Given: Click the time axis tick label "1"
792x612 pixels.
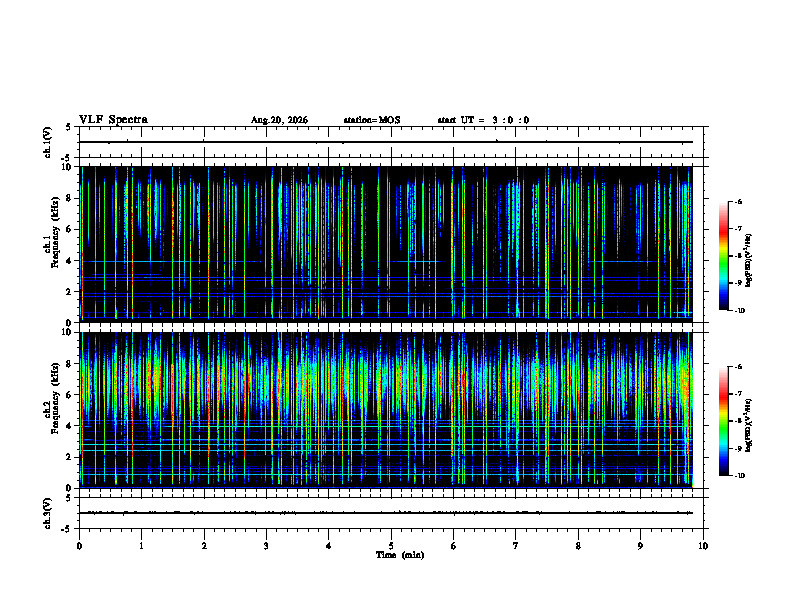Looking at the screenshot, I should (142, 546).
